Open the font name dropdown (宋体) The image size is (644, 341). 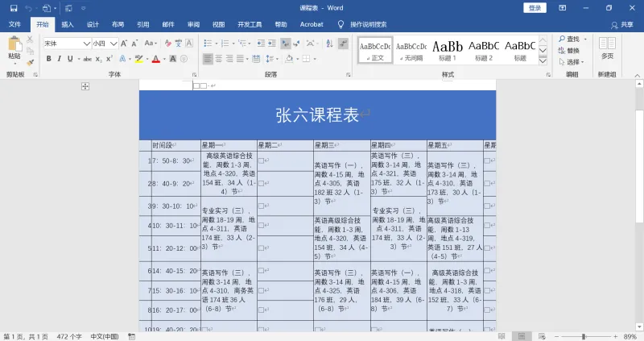(87, 44)
